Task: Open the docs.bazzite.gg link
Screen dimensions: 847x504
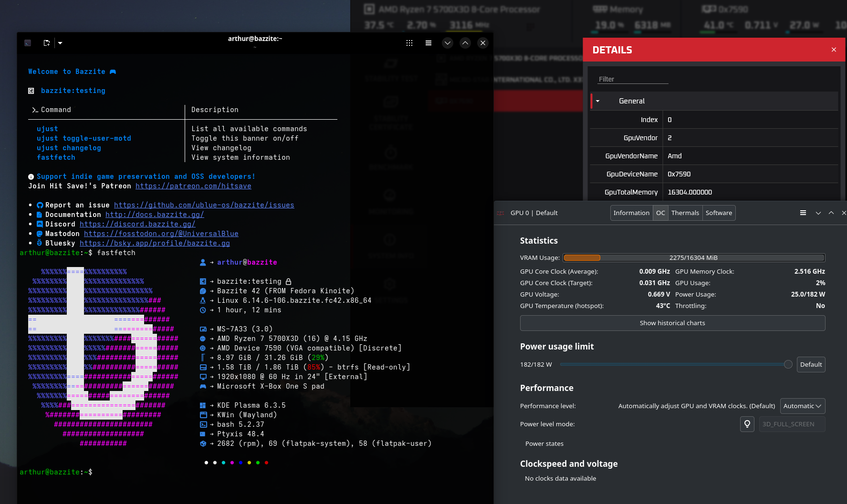Action: 155,215
